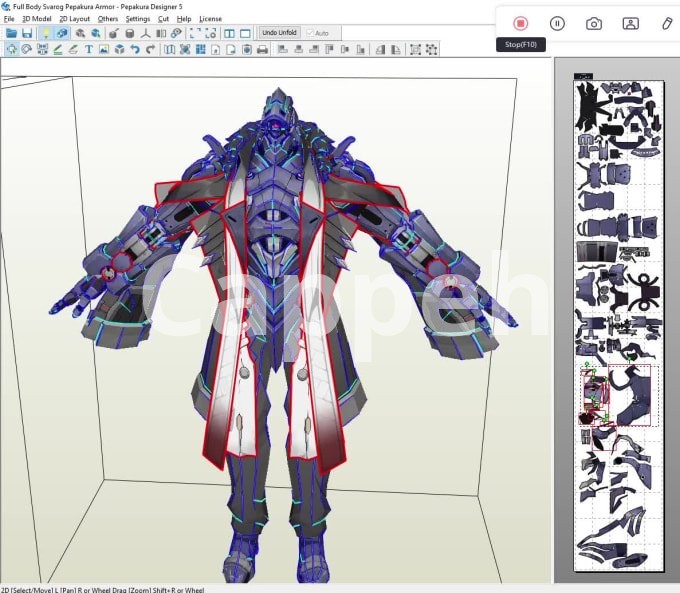Click the Print icon in toolbar
Screen dimensions: 680x593
click(262, 49)
